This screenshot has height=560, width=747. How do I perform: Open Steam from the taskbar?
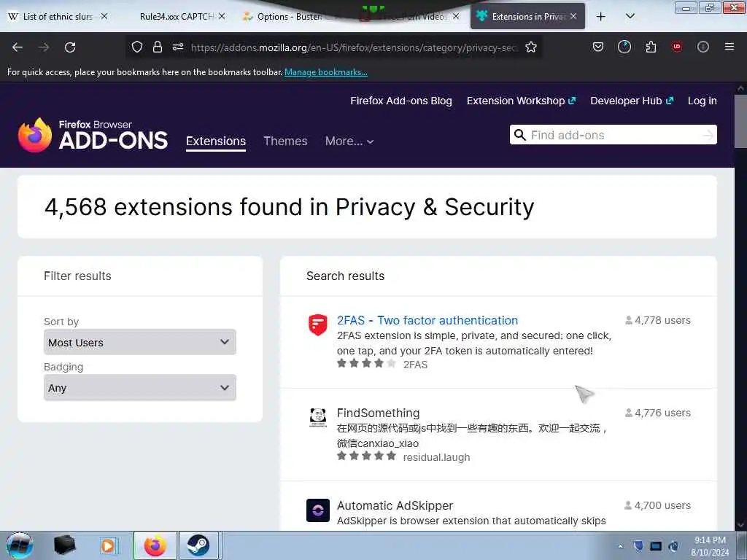click(198, 545)
